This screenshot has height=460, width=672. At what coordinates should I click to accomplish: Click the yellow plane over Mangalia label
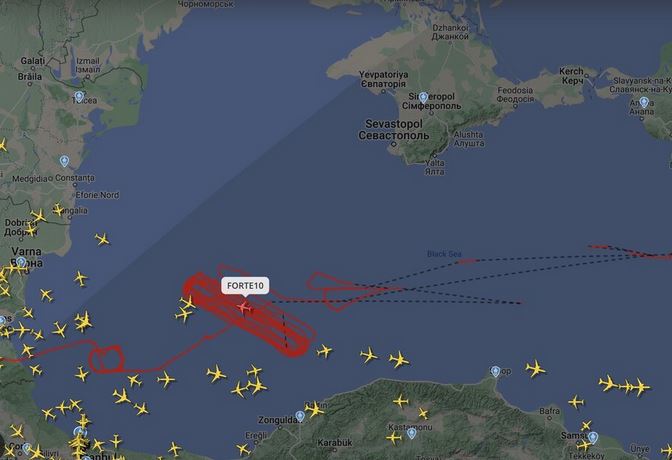click(x=58, y=210)
